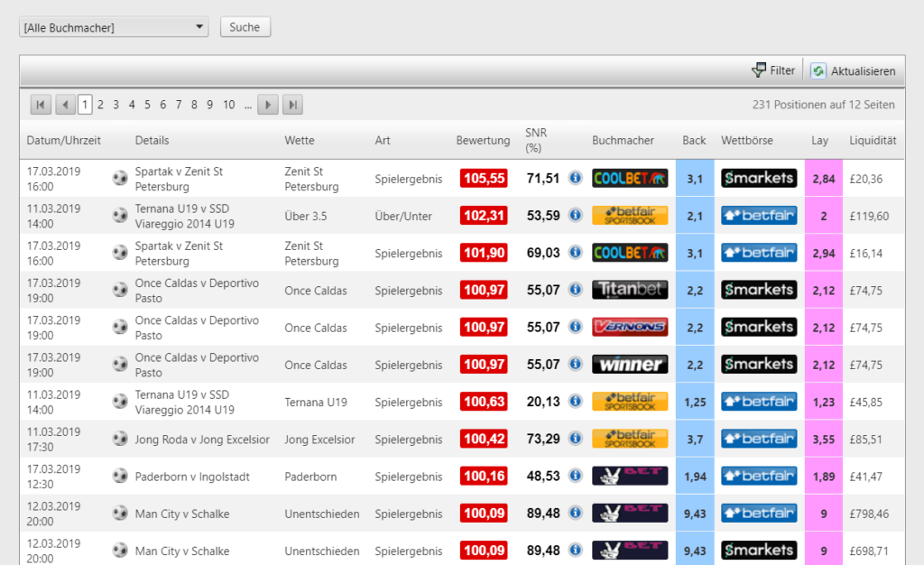The image size is (924, 565).
Task: Go to first page arrow
Action: click(x=41, y=105)
